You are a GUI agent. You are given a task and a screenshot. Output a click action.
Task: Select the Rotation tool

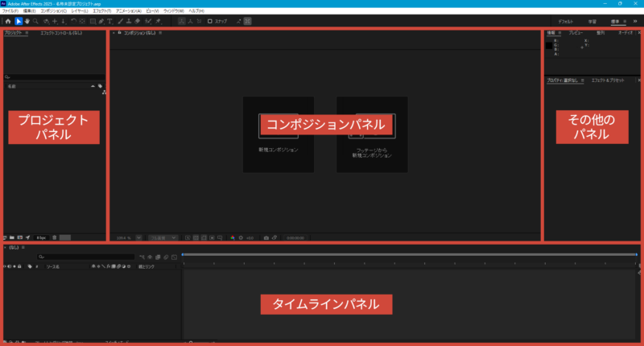73,22
